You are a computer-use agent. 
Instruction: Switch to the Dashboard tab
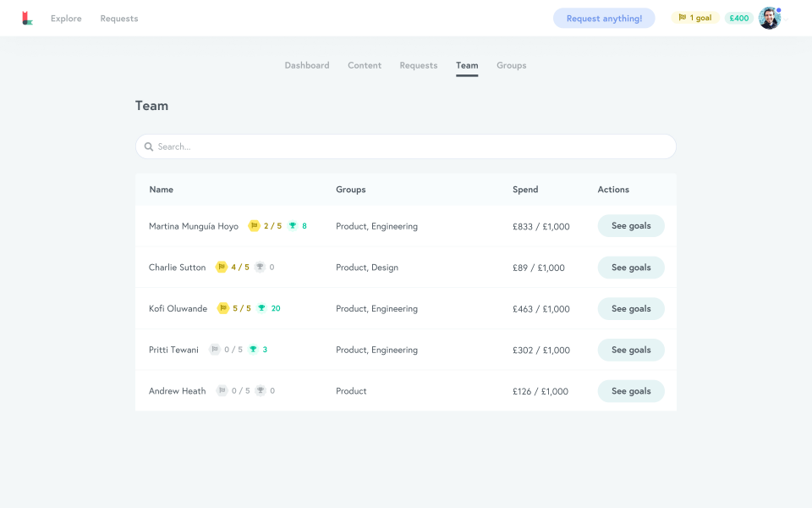306,65
